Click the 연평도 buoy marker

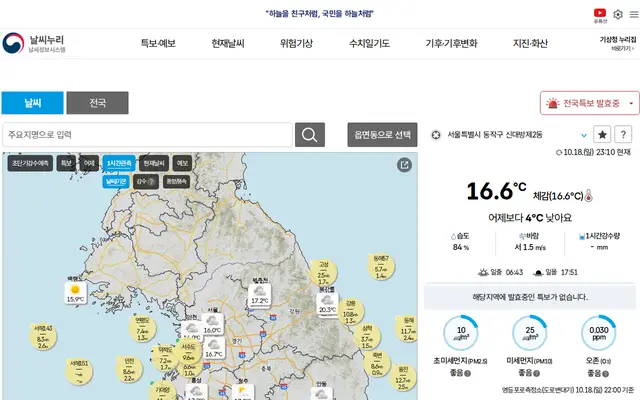pos(142,329)
